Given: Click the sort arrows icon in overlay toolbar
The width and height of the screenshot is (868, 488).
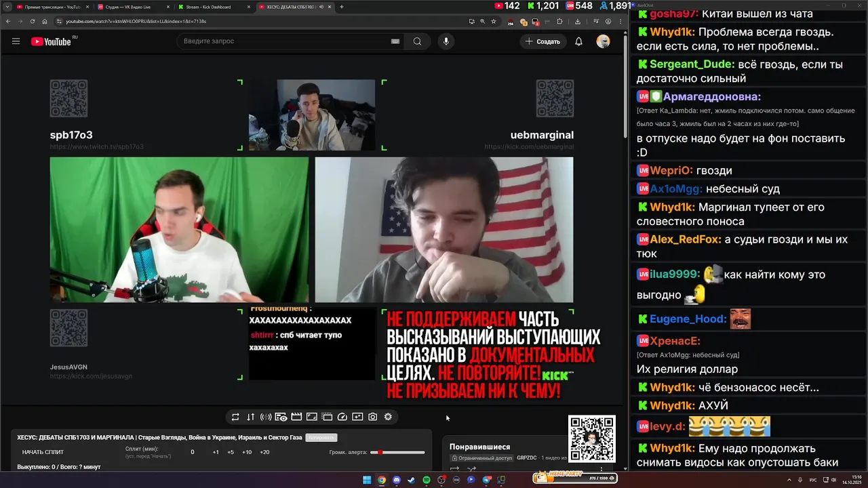Looking at the screenshot, I should (x=250, y=417).
